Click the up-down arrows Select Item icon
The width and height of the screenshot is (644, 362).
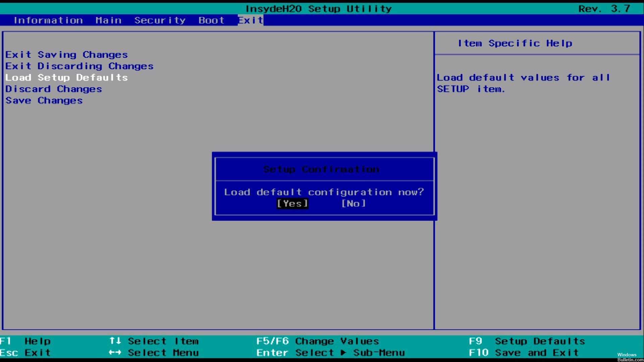[x=115, y=341]
